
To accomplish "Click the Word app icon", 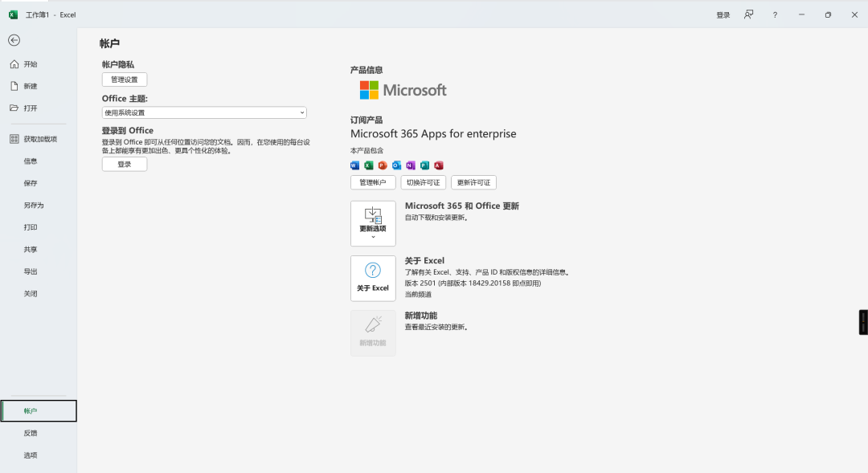I will [355, 165].
